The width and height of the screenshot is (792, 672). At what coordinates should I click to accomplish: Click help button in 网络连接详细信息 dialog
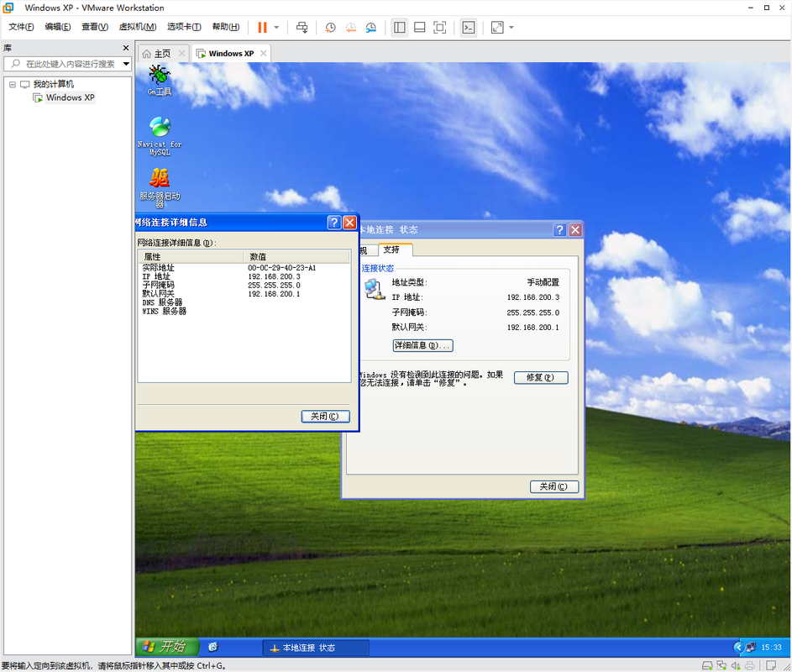point(334,223)
